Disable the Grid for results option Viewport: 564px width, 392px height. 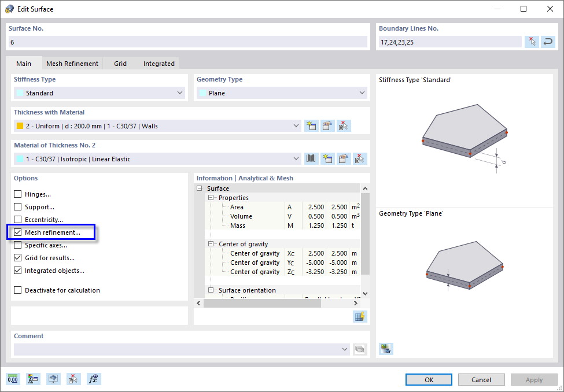(x=17, y=258)
